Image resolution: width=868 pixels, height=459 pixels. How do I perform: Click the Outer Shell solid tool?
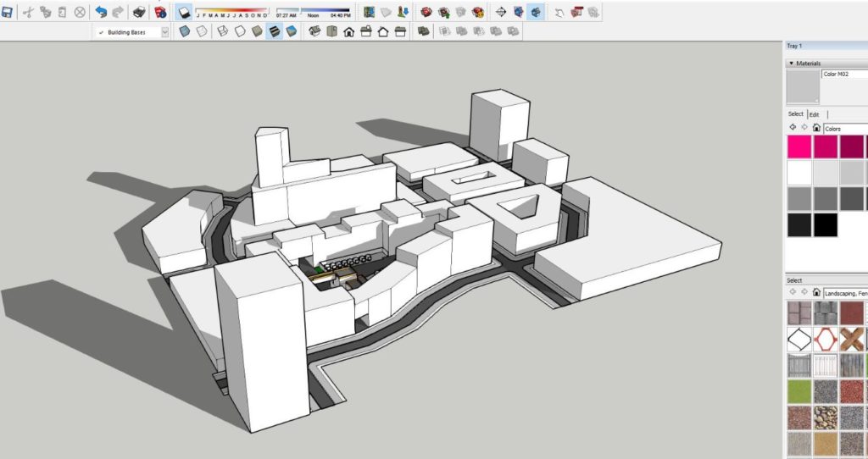pyautogui.click(x=424, y=31)
